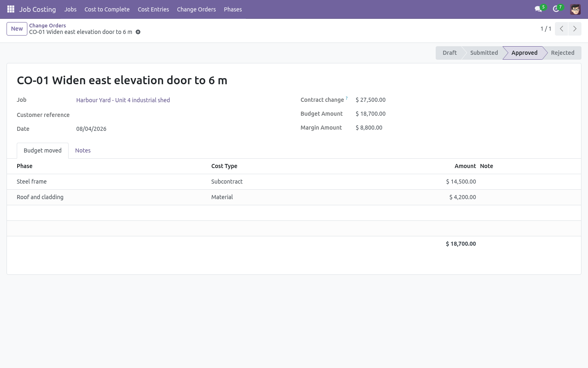This screenshot has width=588, height=368.
Task: Go back via Change Orders breadcrumb
Action: 47,25
